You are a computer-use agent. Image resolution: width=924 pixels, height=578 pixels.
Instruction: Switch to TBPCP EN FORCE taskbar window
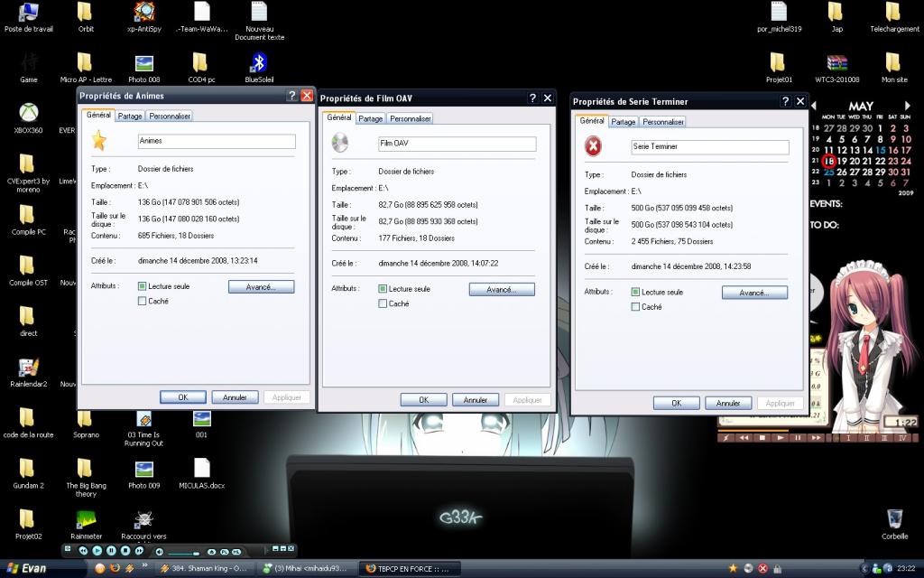[411, 569]
